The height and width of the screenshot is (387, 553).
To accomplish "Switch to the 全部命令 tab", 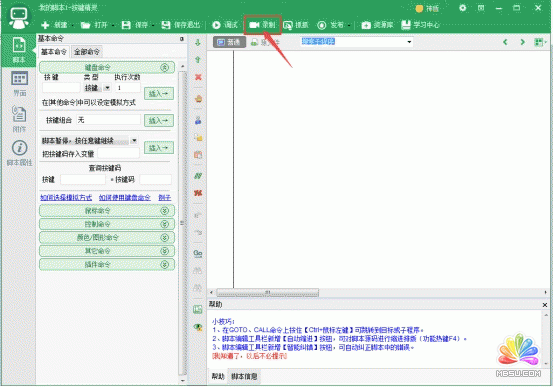I will tap(87, 52).
